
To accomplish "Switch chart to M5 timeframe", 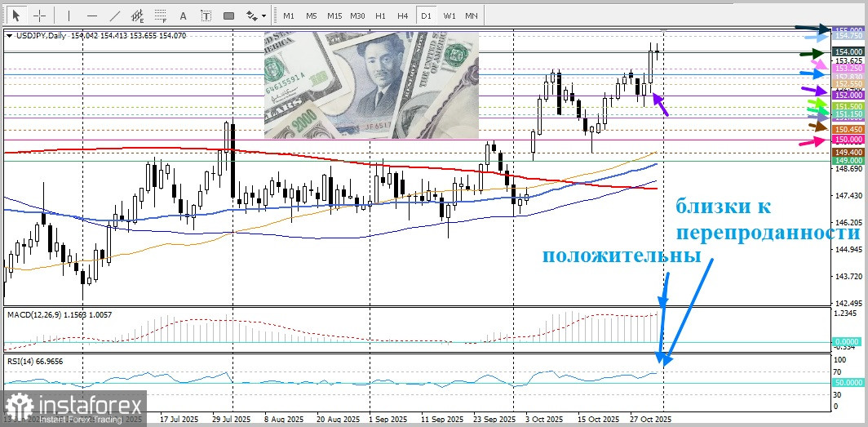I will [x=312, y=16].
